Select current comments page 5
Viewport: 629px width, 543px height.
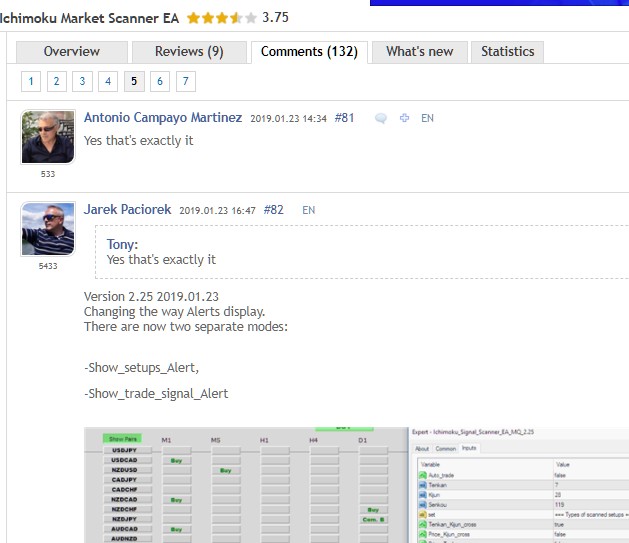tap(134, 81)
